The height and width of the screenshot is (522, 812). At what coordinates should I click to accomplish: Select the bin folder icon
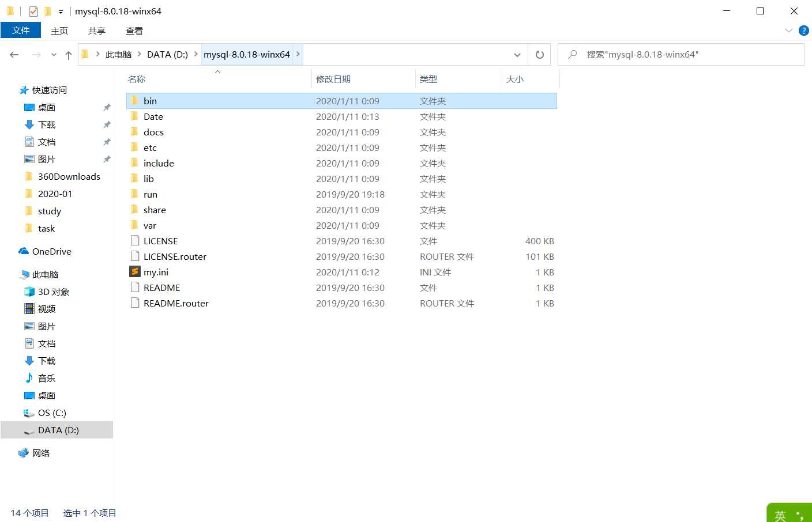134,100
